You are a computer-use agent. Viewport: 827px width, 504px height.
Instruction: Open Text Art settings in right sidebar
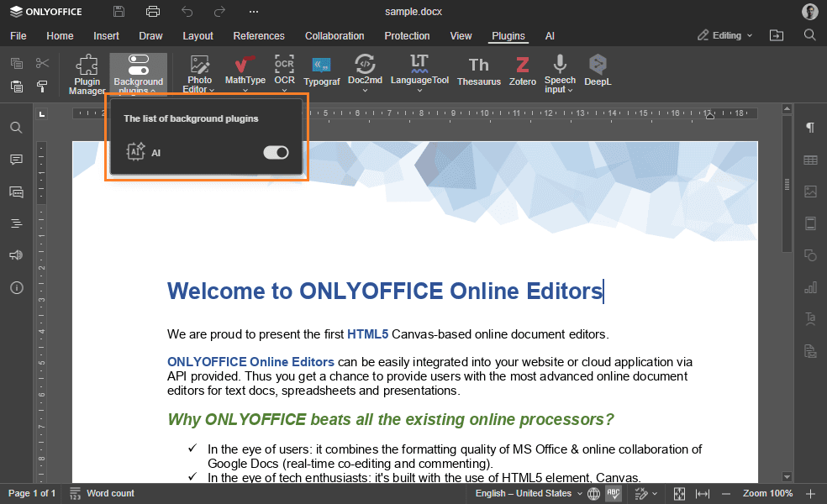810,319
